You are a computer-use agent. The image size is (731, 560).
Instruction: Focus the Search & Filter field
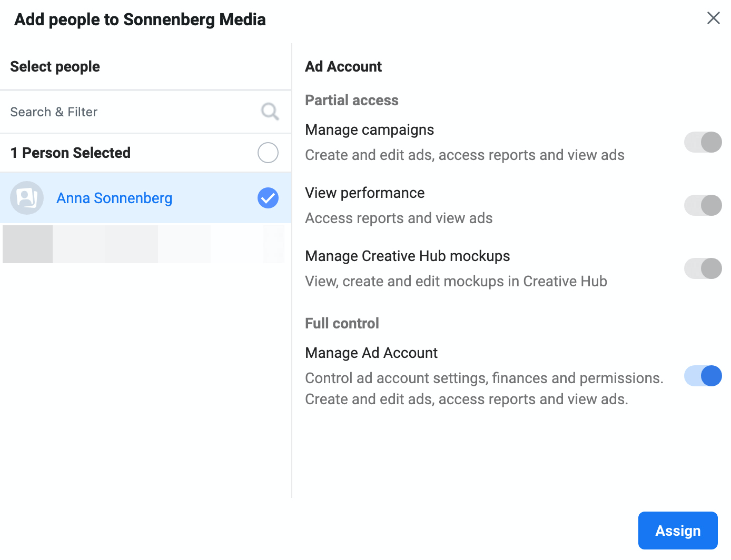[x=132, y=112]
